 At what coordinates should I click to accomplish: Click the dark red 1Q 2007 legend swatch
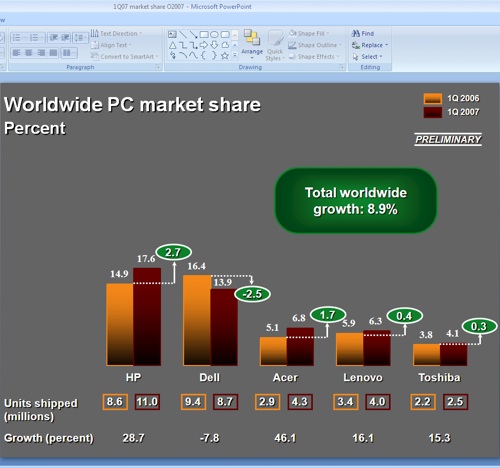pyautogui.click(x=433, y=112)
